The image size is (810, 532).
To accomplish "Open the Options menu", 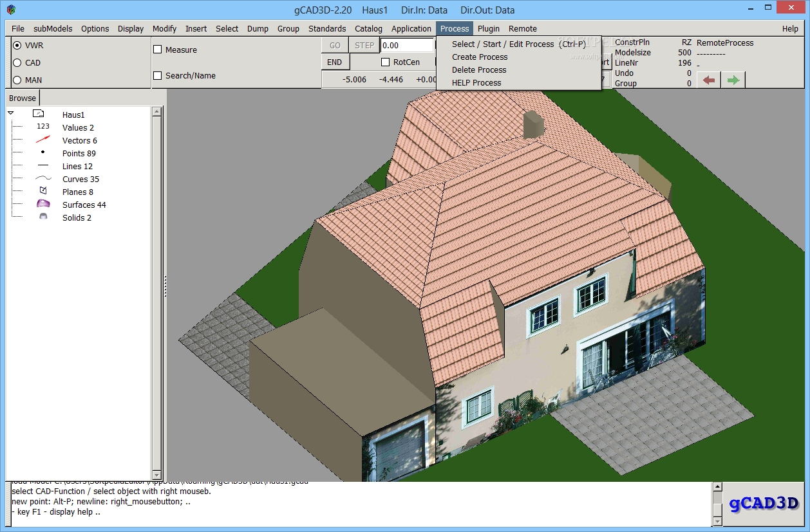I will pyautogui.click(x=95, y=28).
